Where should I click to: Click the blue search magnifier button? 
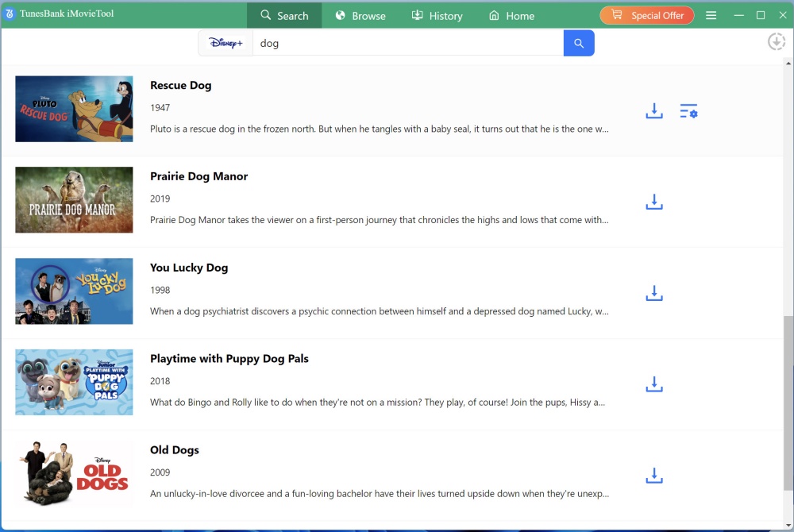coord(579,44)
